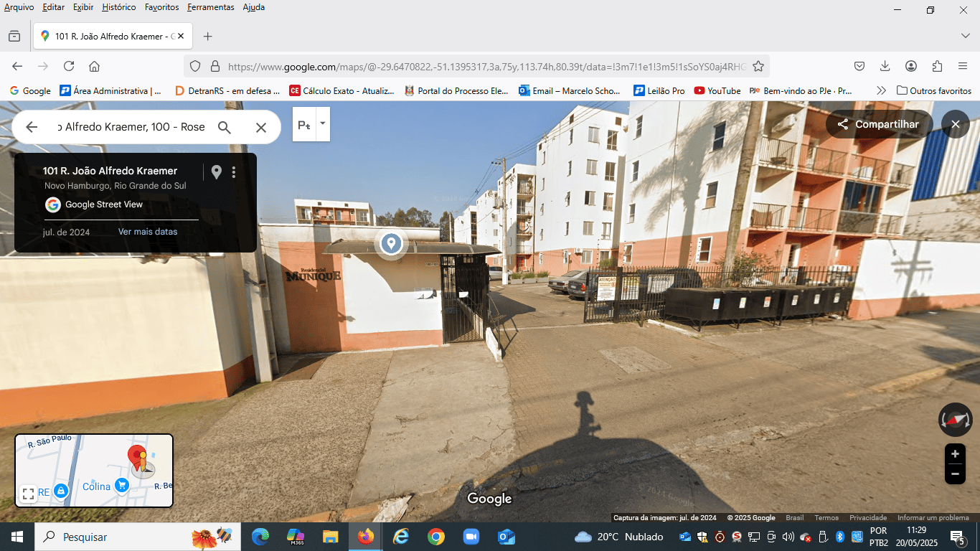Open the Ajuda menu
The height and width of the screenshot is (551, 980).
click(x=253, y=7)
